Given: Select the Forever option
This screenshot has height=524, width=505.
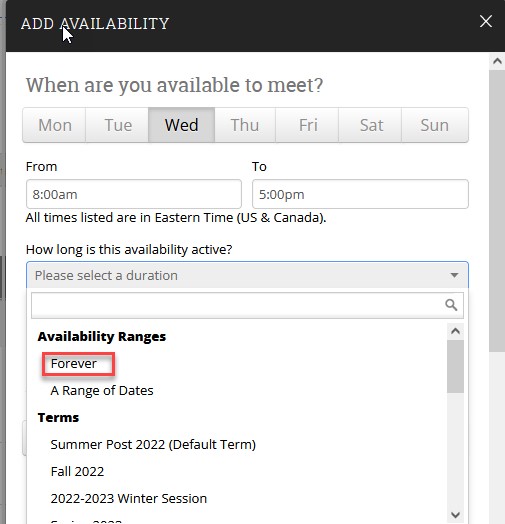Looking at the screenshot, I should 74,364.
